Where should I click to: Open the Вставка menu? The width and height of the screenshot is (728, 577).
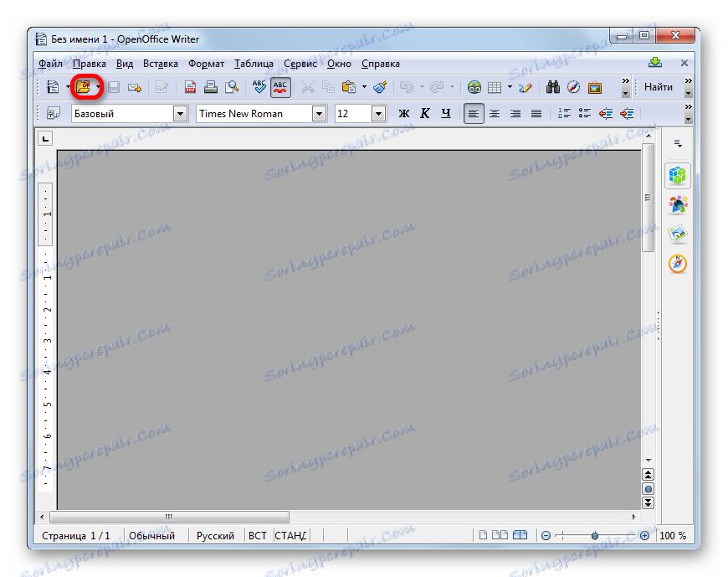click(160, 64)
